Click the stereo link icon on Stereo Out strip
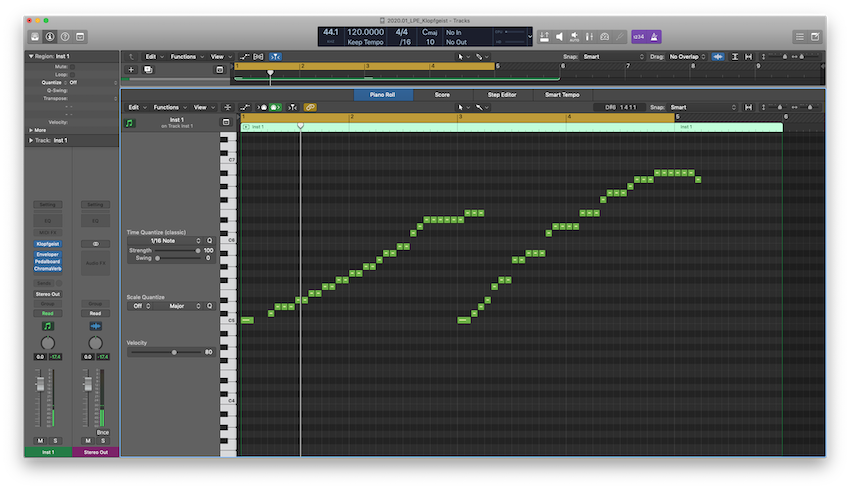 (x=95, y=244)
